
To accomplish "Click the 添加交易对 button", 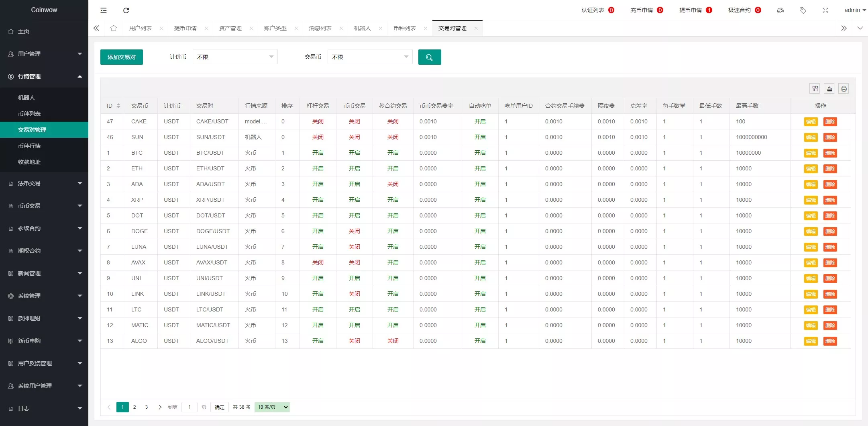I will tap(121, 57).
